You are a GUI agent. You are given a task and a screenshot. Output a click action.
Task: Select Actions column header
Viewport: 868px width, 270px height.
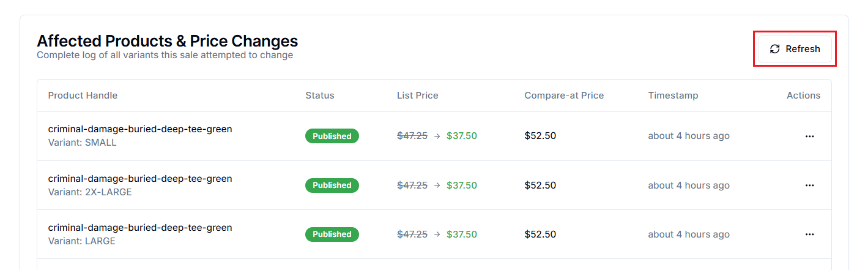coord(804,96)
